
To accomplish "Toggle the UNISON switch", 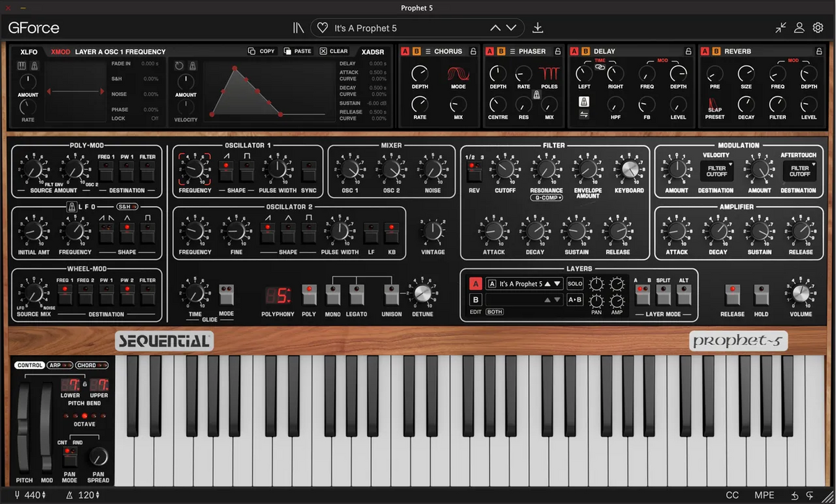I will pyautogui.click(x=391, y=295).
